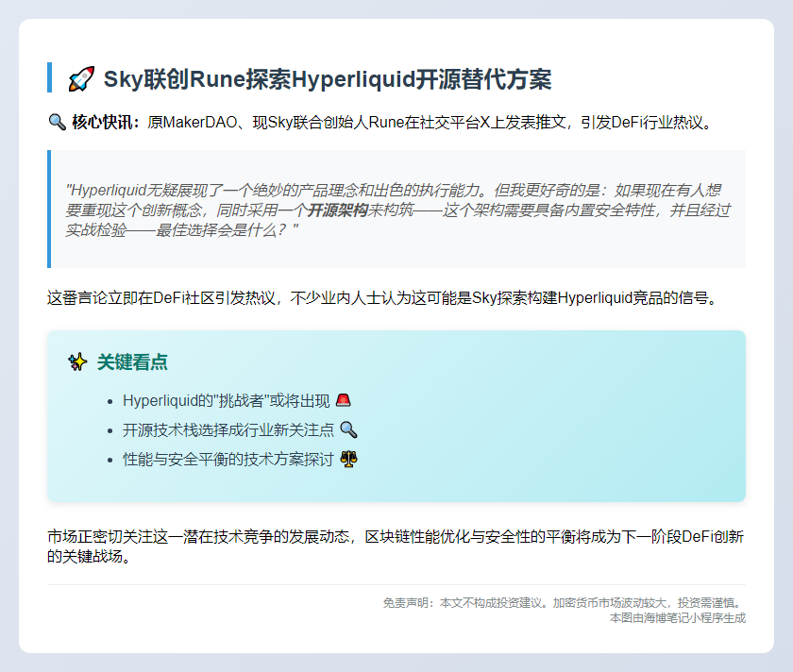Click the rocket emoji in the title
793x672 pixels.
tap(81, 79)
